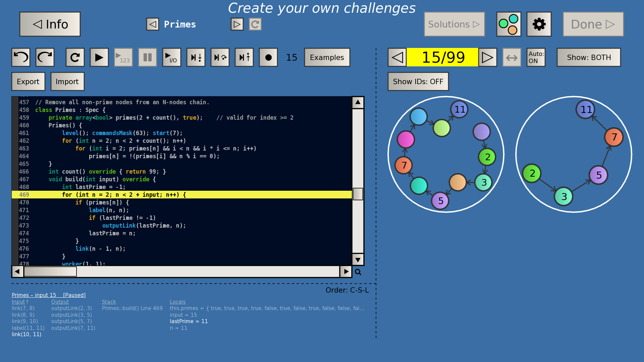Click the Play run button
The height and width of the screenshot is (362, 644).
(99, 57)
